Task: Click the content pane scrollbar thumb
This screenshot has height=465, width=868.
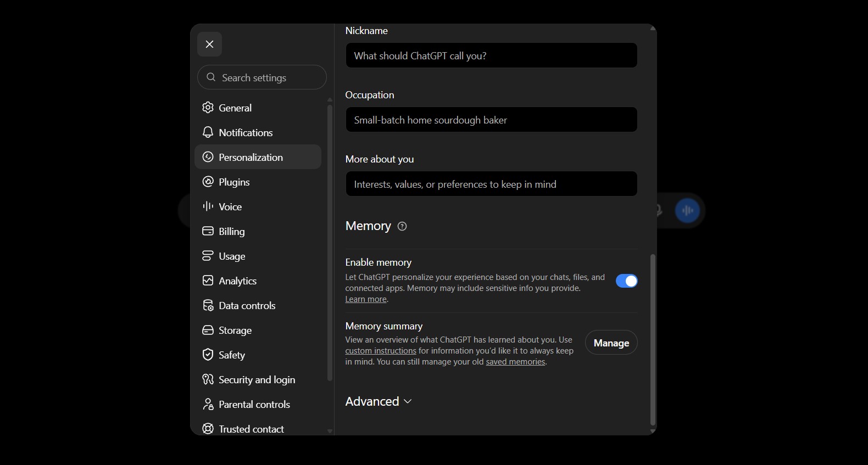Action: (x=653, y=339)
